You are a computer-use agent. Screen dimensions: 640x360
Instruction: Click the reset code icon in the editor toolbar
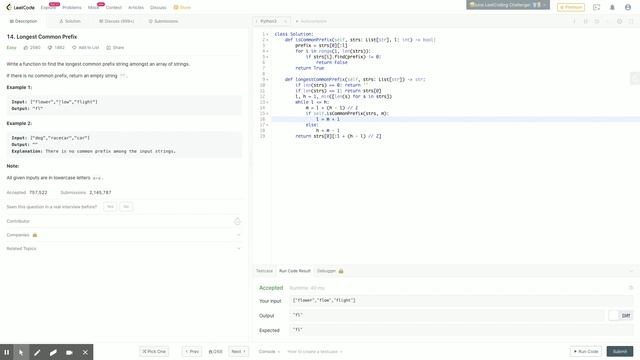tap(597, 21)
